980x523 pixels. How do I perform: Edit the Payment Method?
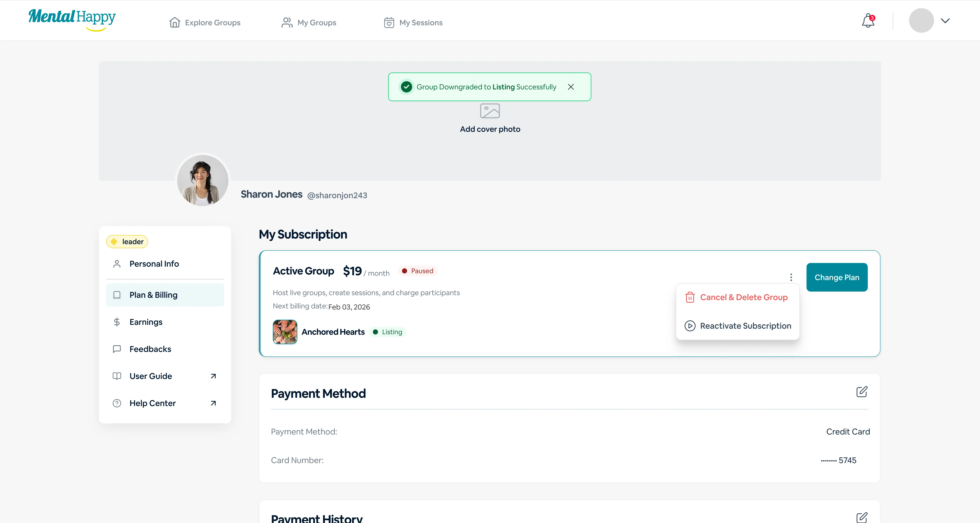coord(862,392)
